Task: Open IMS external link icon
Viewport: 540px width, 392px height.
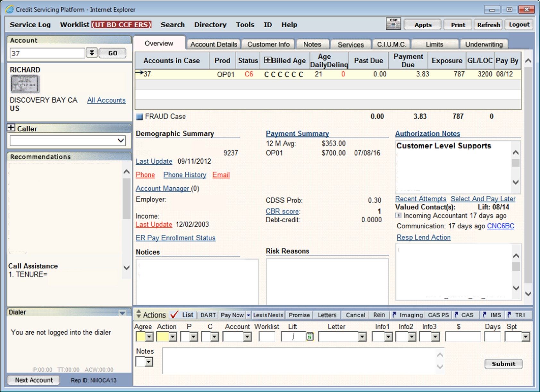Action: coord(484,315)
